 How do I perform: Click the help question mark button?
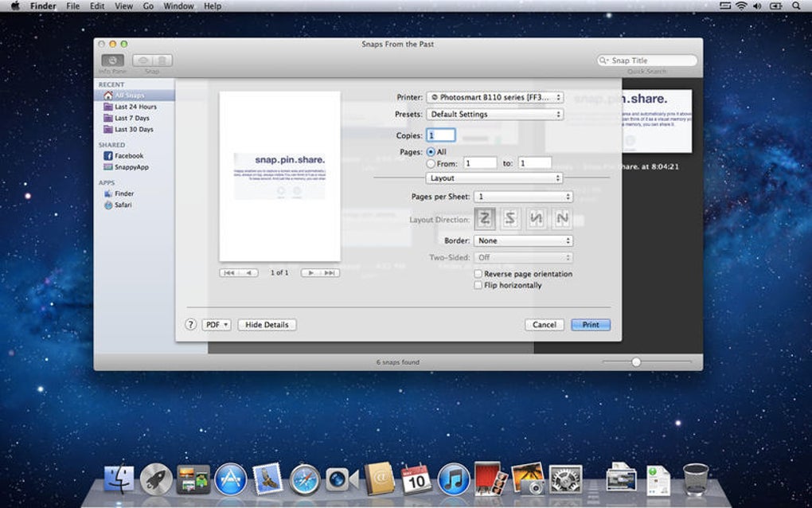(191, 325)
